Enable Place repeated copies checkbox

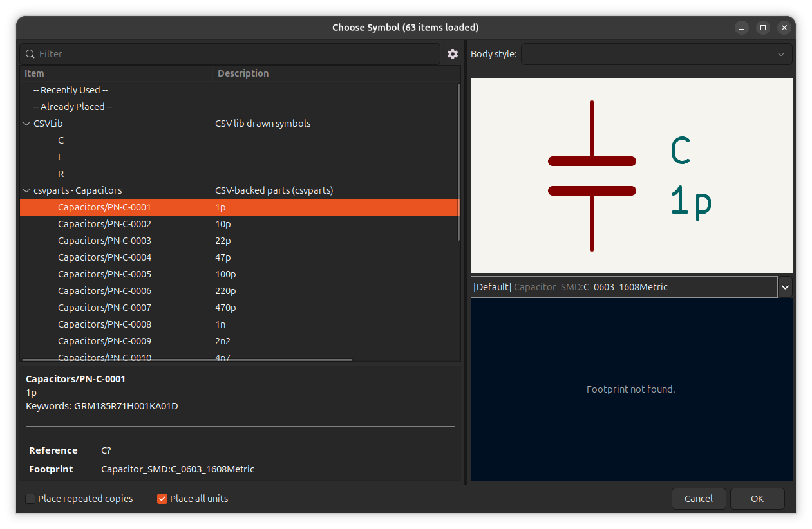[x=30, y=499]
